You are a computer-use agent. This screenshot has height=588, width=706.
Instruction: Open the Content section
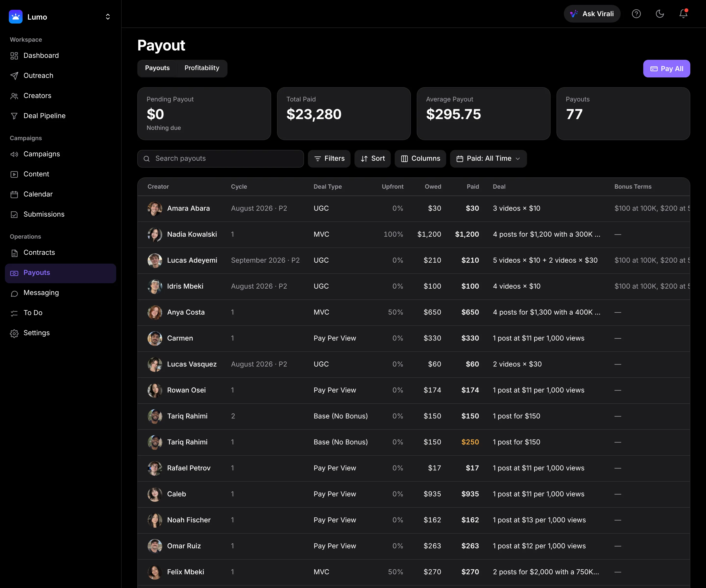tap(61, 174)
